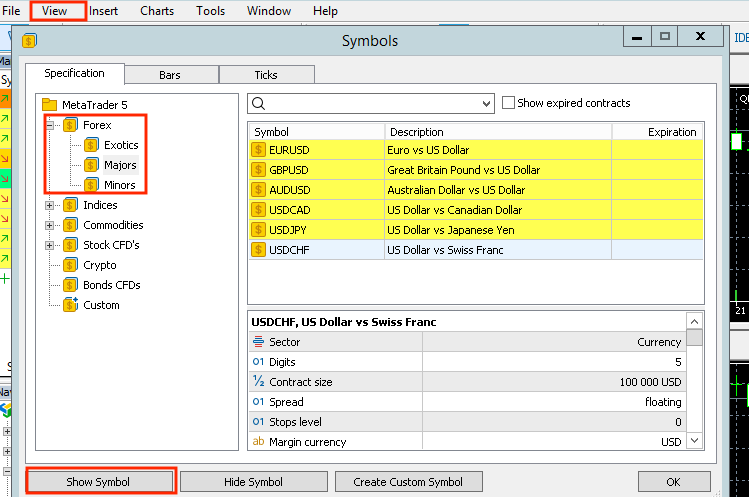749x497 pixels.
Task: Click the Minors subgroup icon
Action: (91, 184)
